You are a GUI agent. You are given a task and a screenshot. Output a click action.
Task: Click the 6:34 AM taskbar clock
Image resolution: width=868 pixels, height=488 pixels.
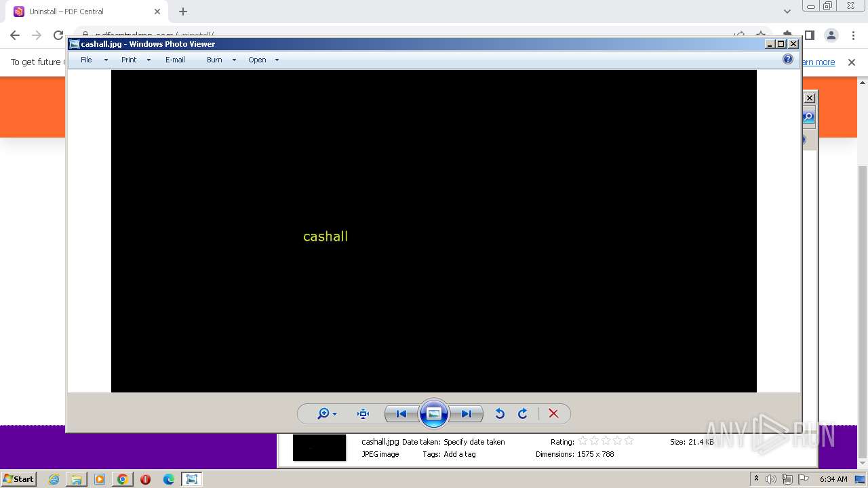click(x=833, y=479)
